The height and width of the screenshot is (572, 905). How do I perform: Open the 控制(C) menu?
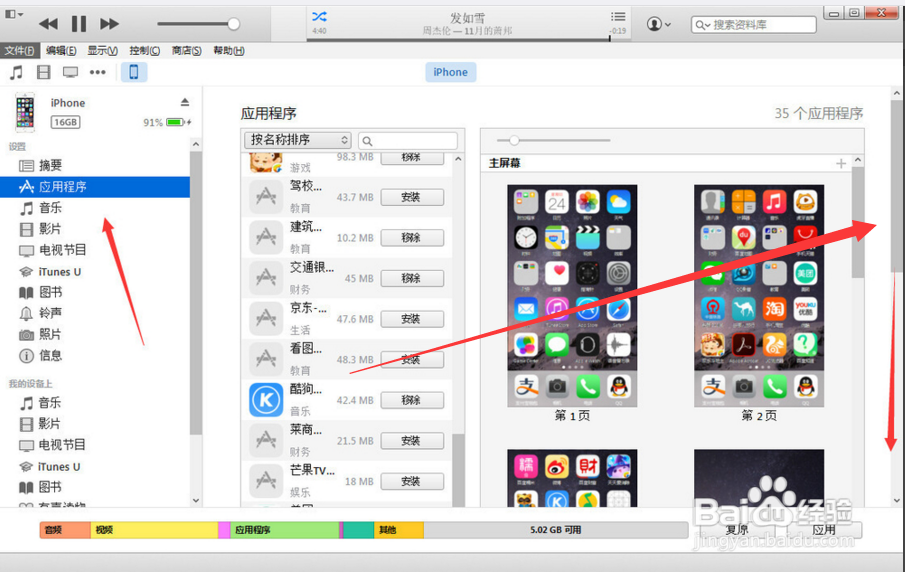tap(144, 51)
